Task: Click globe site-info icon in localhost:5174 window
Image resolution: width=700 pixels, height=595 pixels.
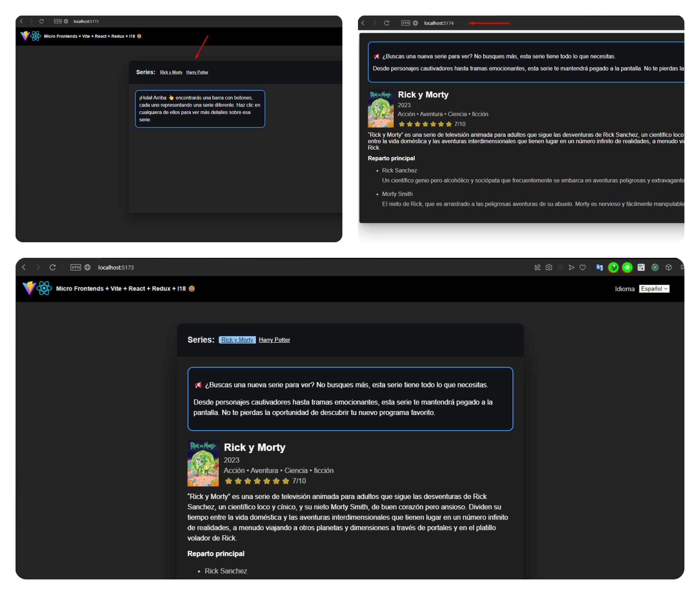Action: [x=416, y=23]
